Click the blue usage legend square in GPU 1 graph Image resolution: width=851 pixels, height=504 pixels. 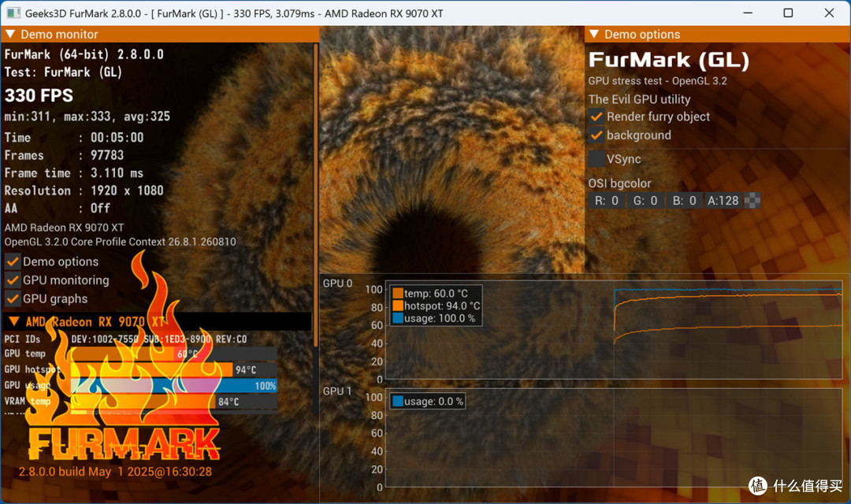tap(398, 402)
